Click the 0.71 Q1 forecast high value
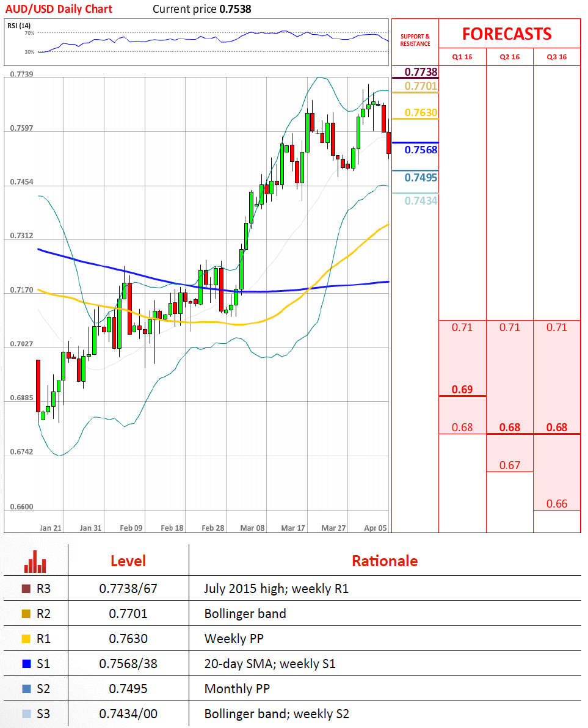Viewport: 588px width, 728px height. [462, 327]
